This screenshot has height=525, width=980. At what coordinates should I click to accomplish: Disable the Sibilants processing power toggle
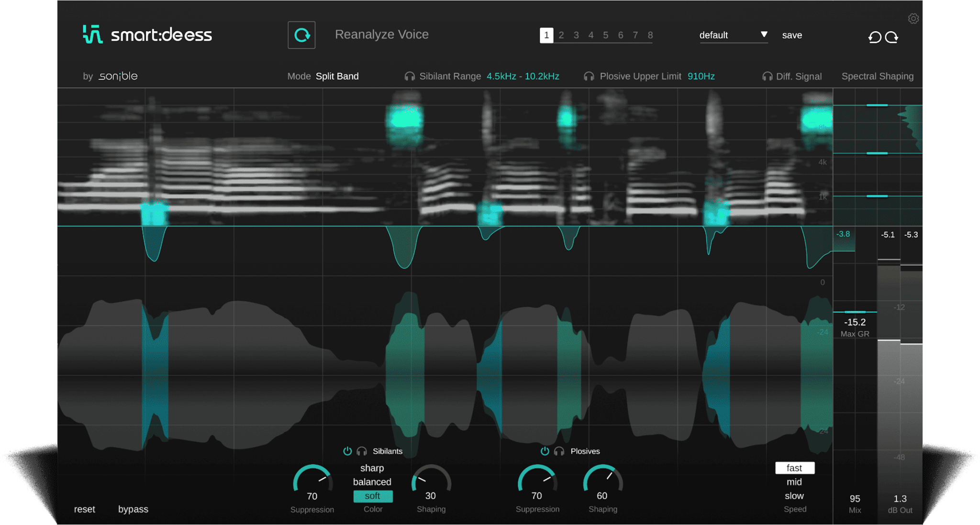(347, 450)
